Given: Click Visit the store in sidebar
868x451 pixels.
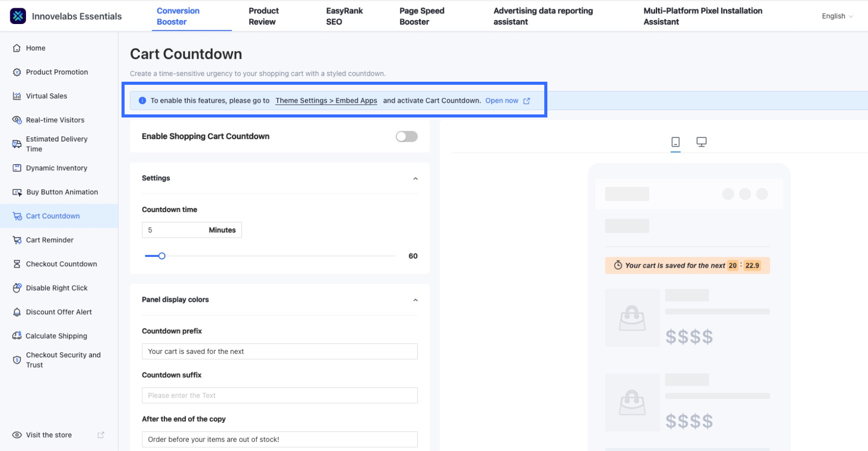Looking at the screenshot, I should (49, 435).
